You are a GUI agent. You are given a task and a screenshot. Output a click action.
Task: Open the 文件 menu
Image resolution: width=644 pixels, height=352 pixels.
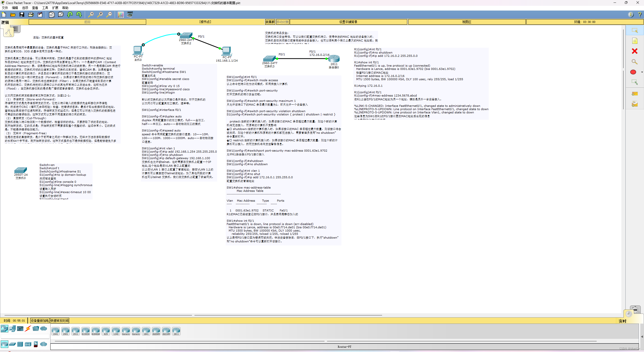coord(5,8)
